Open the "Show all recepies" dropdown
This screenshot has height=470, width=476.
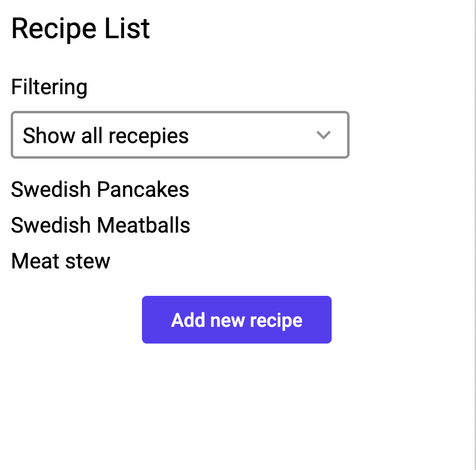[x=180, y=135]
